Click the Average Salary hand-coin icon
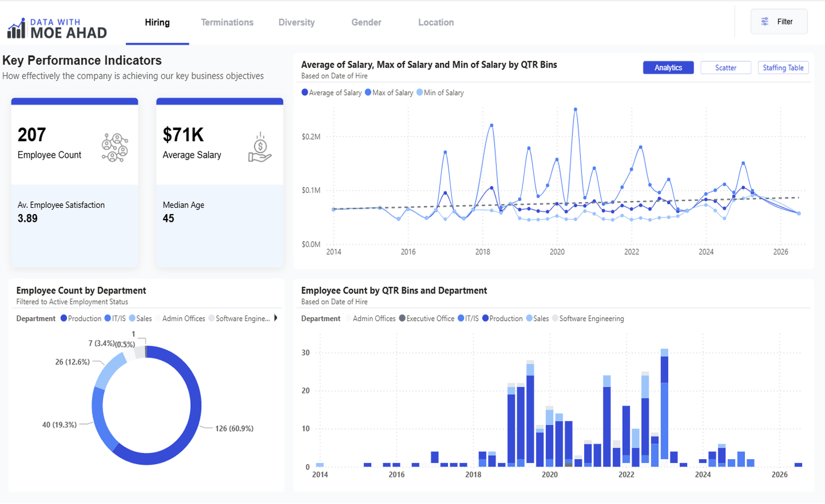The width and height of the screenshot is (825, 504). point(260,148)
